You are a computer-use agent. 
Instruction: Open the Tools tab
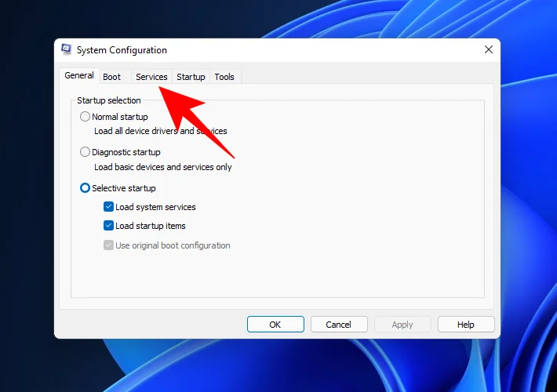(224, 77)
